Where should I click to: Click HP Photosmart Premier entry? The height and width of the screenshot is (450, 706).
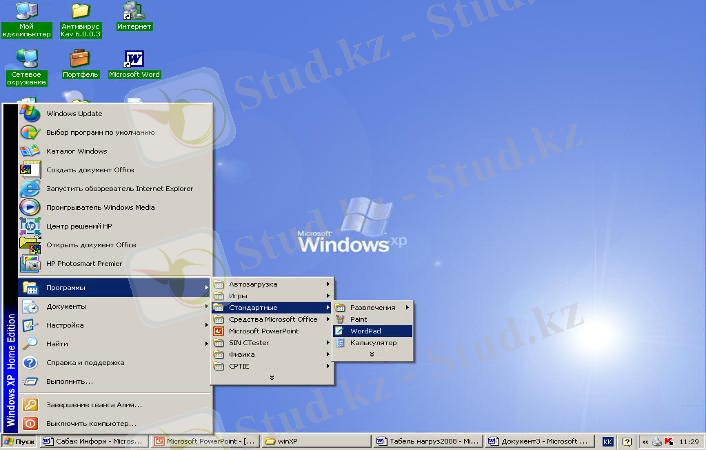(85, 263)
